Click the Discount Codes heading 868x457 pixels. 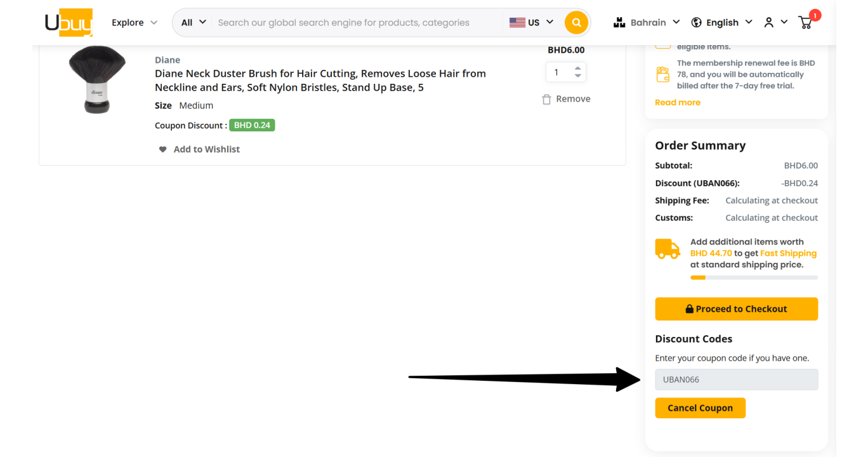(x=694, y=339)
